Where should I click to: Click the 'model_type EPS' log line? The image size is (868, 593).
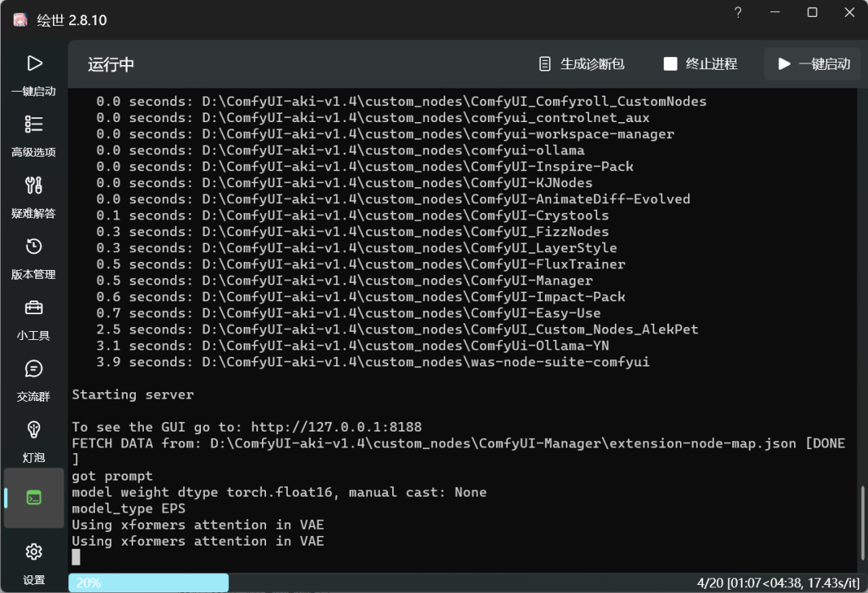(x=129, y=509)
